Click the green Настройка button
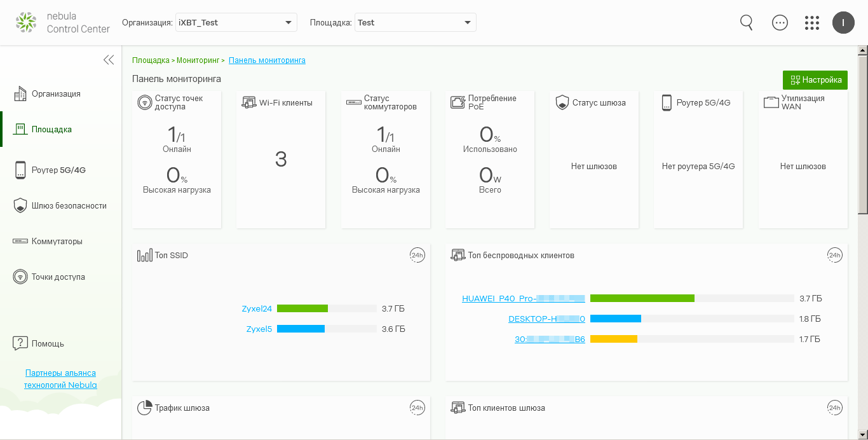Image resolution: width=868 pixels, height=440 pixels. click(x=815, y=80)
